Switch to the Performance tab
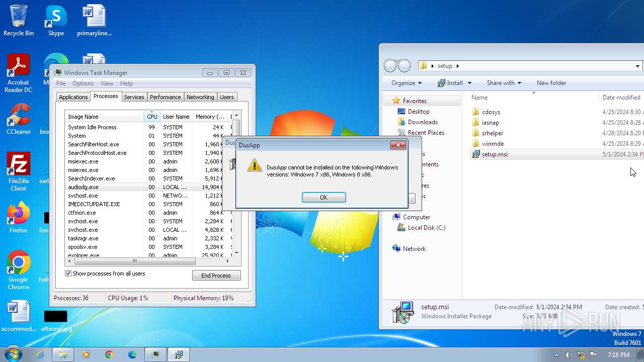 165,97
